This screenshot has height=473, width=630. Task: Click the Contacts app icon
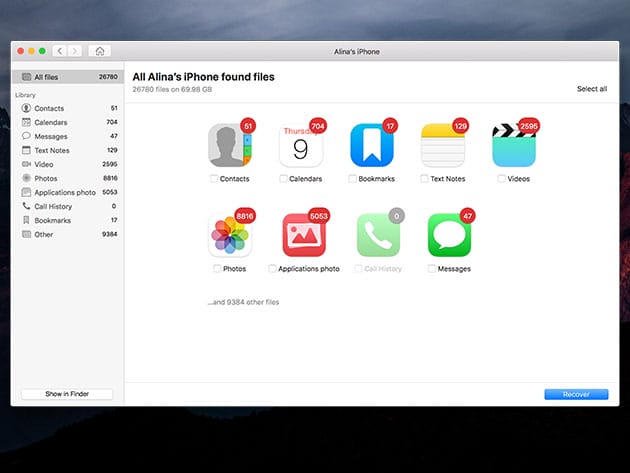[229, 146]
